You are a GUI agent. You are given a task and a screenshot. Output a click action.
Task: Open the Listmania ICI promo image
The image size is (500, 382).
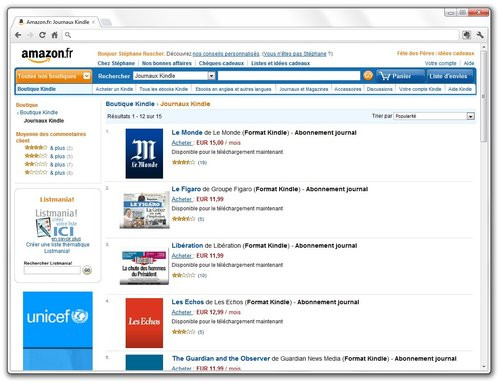(57, 225)
